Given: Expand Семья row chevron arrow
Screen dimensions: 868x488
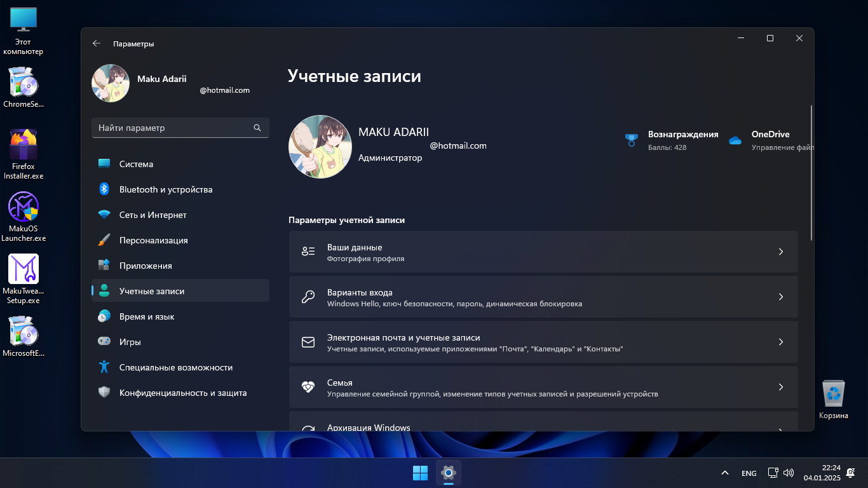Looking at the screenshot, I should click(x=781, y=387).
